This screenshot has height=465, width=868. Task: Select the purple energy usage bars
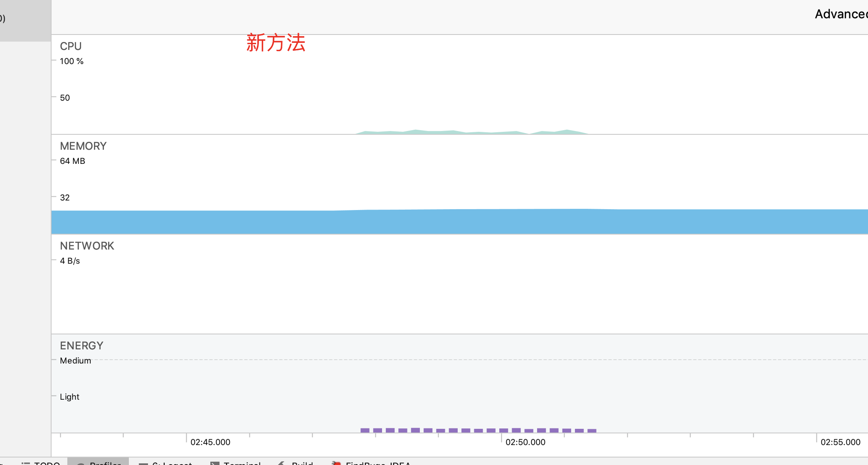[x=478, y=430]
